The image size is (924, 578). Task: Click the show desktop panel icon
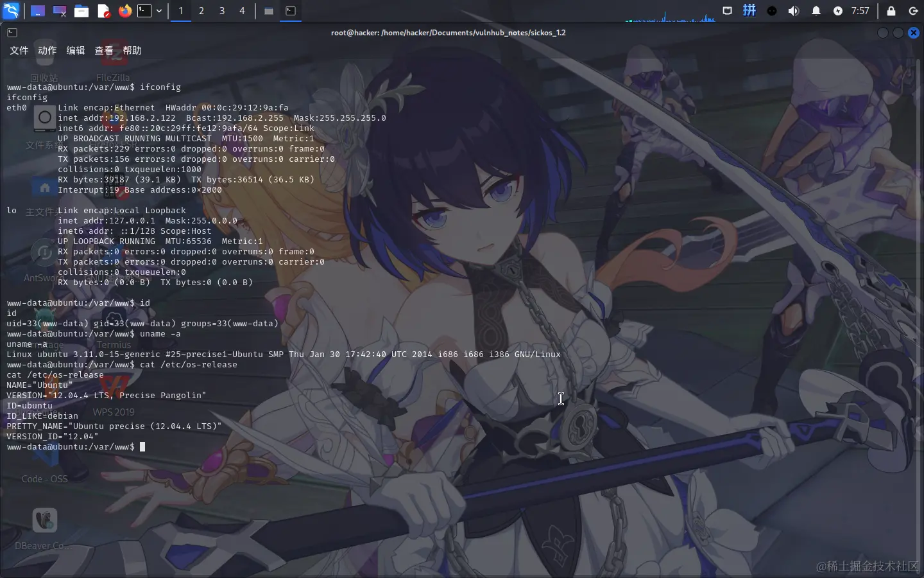[x=38, y=11]
